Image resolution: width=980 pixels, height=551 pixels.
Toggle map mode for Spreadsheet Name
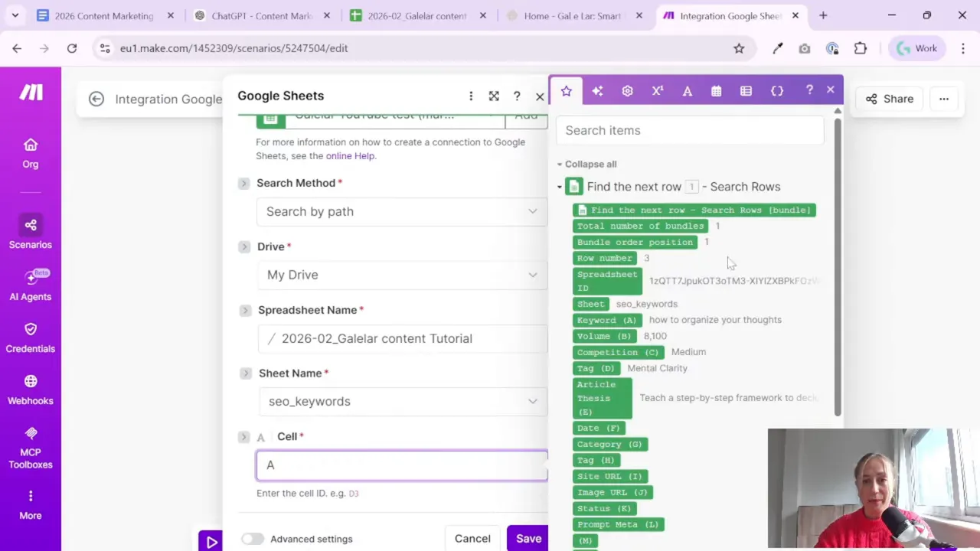click(245, 310)
